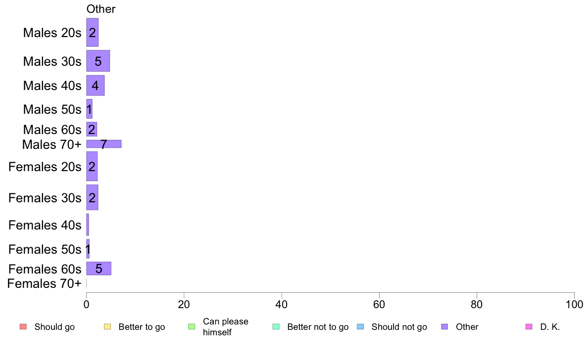The height and width of the screenshot is (364, 588).
Task: Click the purple Other legend swatch
Action: 445,327
